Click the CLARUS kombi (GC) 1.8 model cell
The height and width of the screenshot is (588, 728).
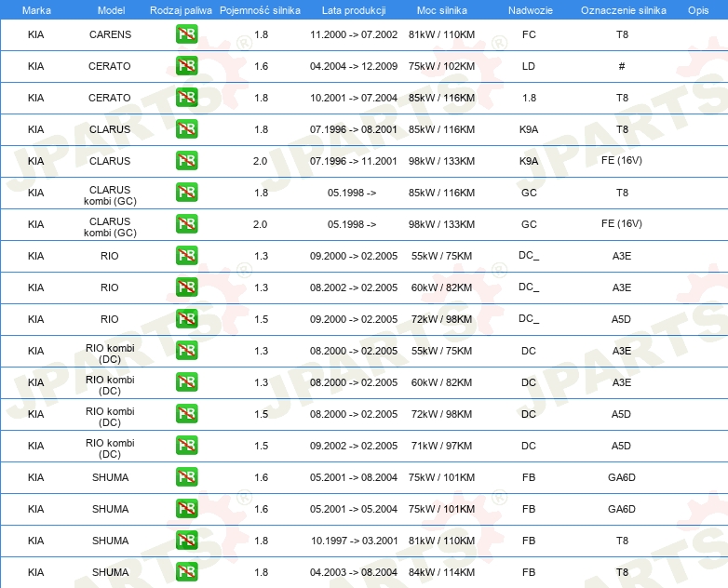110,195
